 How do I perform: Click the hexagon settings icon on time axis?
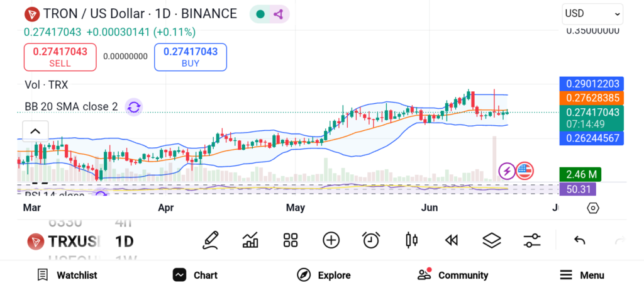(593, 208)
